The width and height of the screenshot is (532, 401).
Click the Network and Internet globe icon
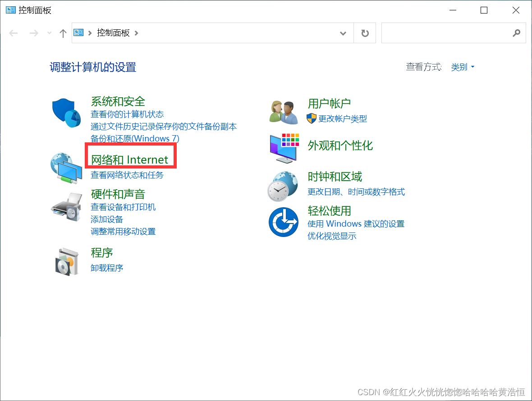pos(67,168)
